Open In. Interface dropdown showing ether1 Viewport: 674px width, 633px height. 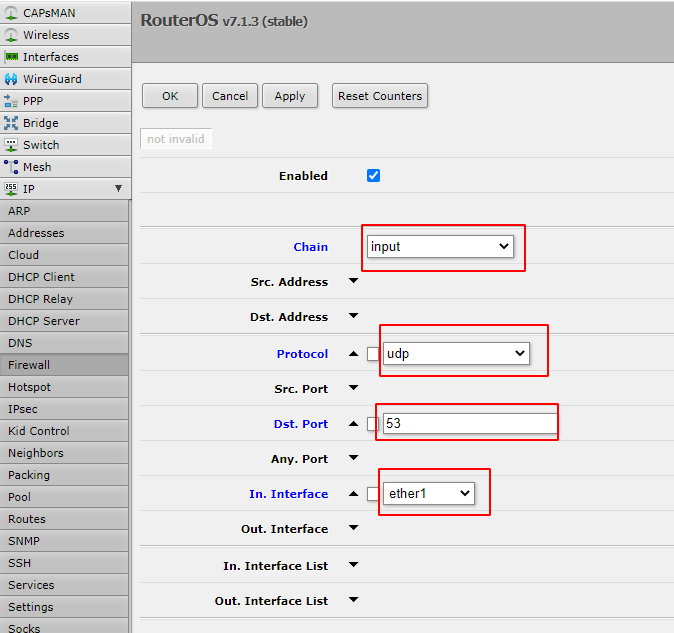click(x=429, y=493)
